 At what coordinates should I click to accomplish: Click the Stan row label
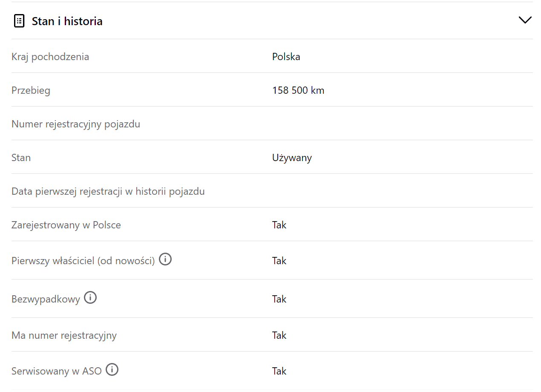click(x=21, y=158)
